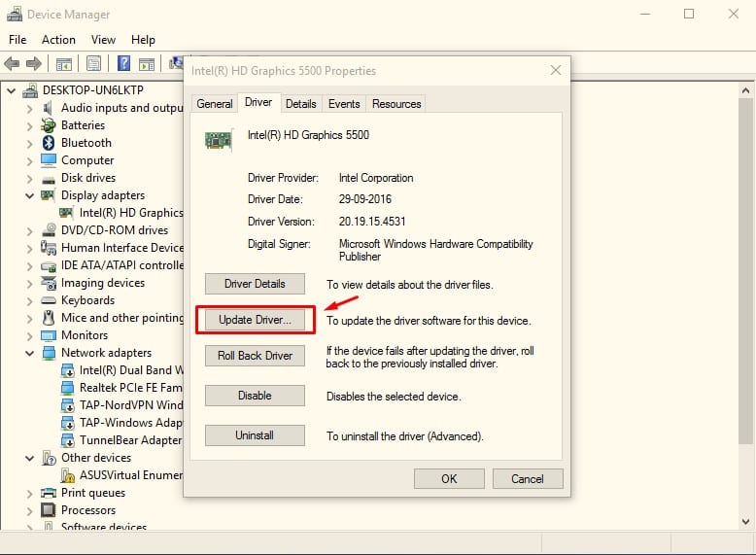Viewport: 756px width, 555px height.
Task: Expand the Keyboards category
Action: point(29,301)
